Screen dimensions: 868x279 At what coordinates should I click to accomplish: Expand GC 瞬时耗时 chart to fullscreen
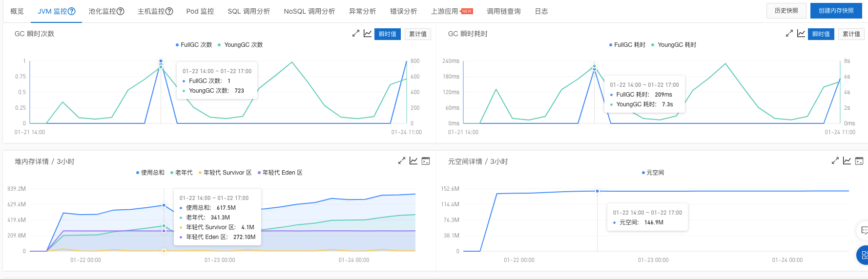click(789, 34)
